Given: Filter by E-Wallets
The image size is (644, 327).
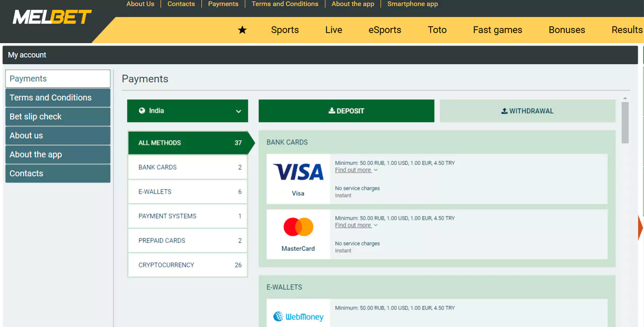Looking at the screenshot, I should pos(187,191).
